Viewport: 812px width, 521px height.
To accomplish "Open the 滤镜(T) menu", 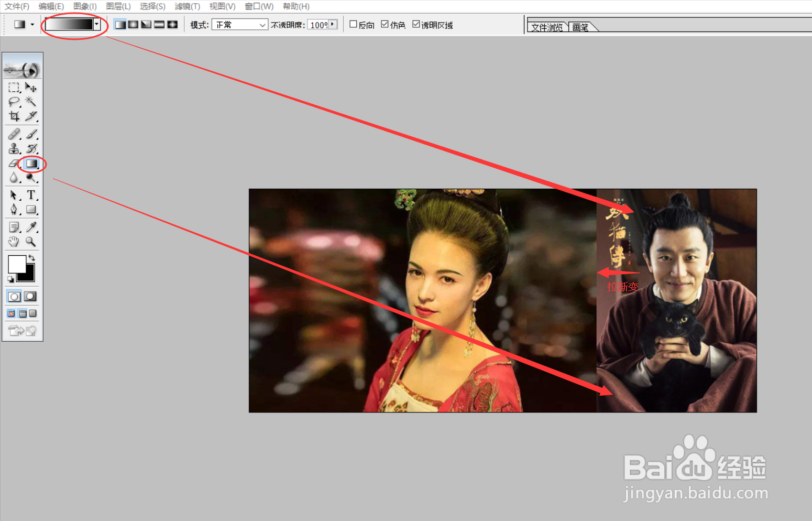I will pyautogui.click(x=188, y=6).
